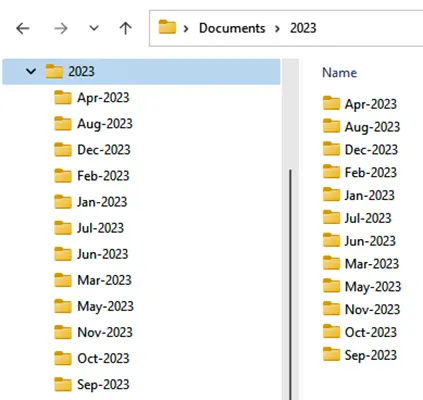
Task: Open the dropdown chevron before Documents
Action: click(x=186, y=29)
